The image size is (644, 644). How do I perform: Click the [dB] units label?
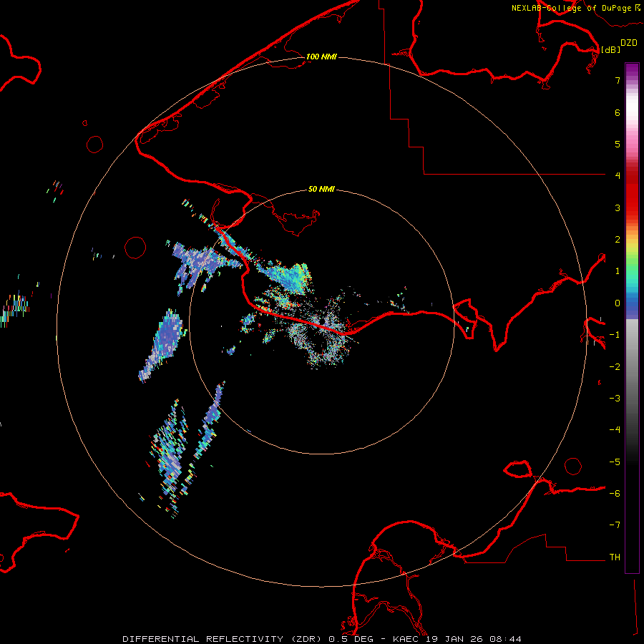[x=610, y=49]
